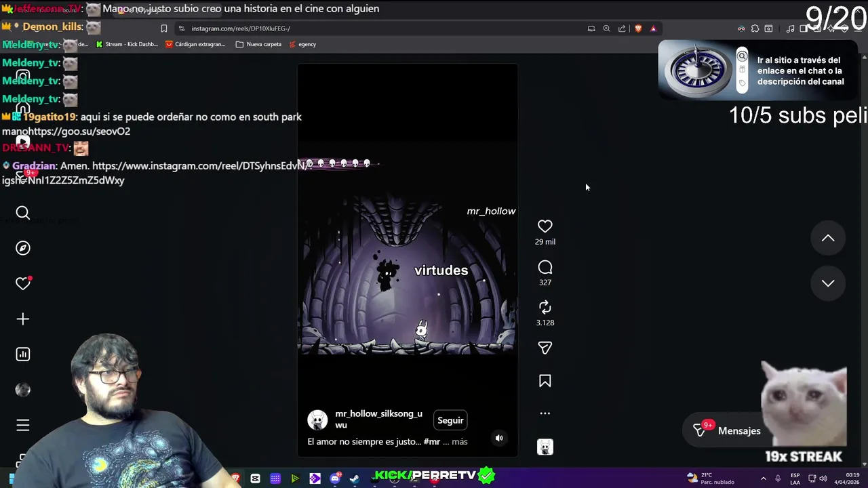This screenshot has width=868, height=488.
Task: Create a new post with the plus icon
Action: (23, 319)
